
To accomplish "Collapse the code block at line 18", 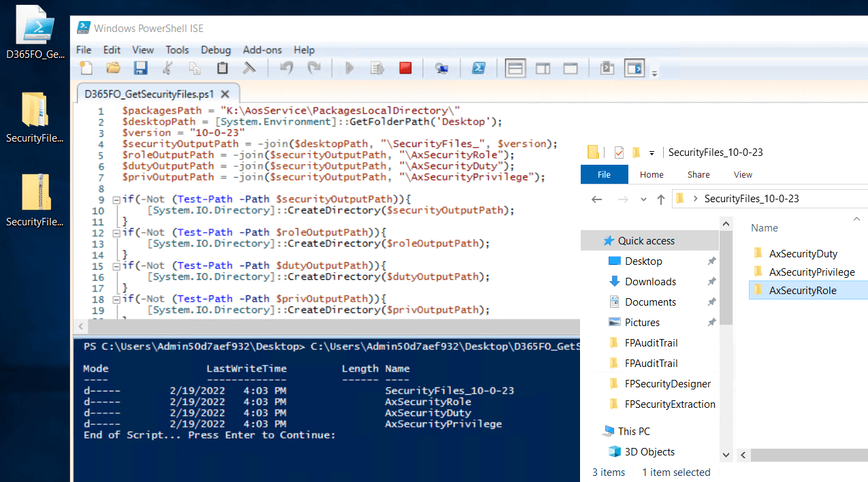I will tap(117, 299).
